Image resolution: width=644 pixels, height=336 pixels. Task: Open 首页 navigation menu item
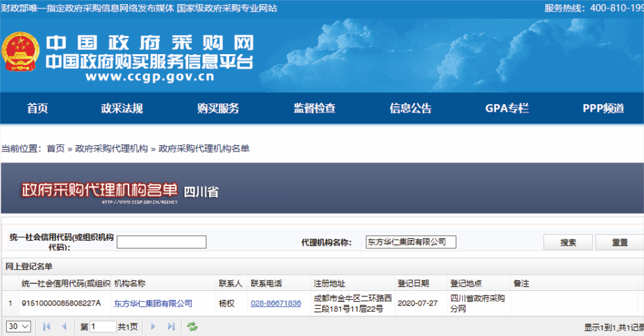[x=38, y=108]
